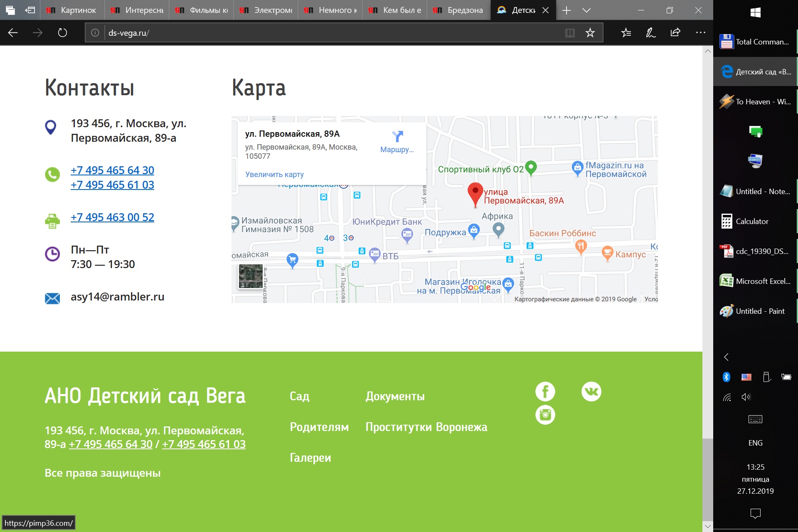Add page to favorites star
798x532 pixels.
point(590,33)
